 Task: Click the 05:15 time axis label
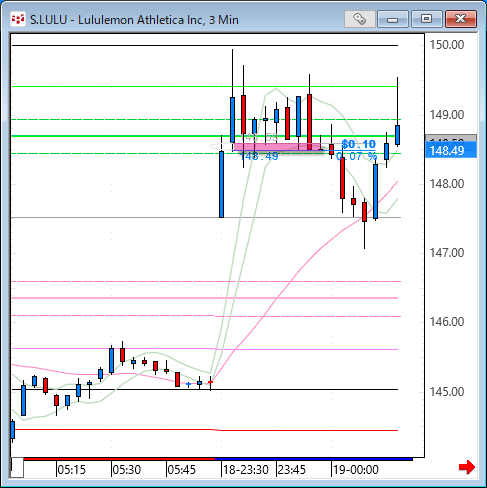(x=71, y=470)
